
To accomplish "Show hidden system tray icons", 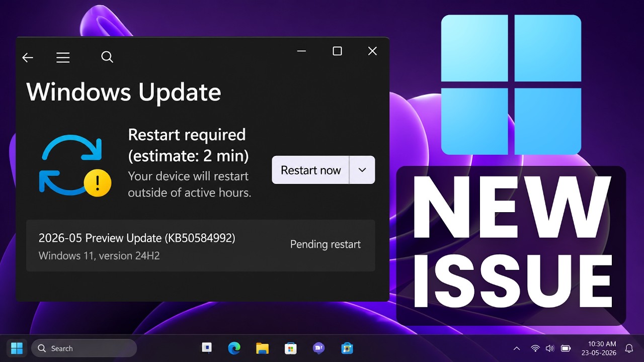I will point(516,348).
